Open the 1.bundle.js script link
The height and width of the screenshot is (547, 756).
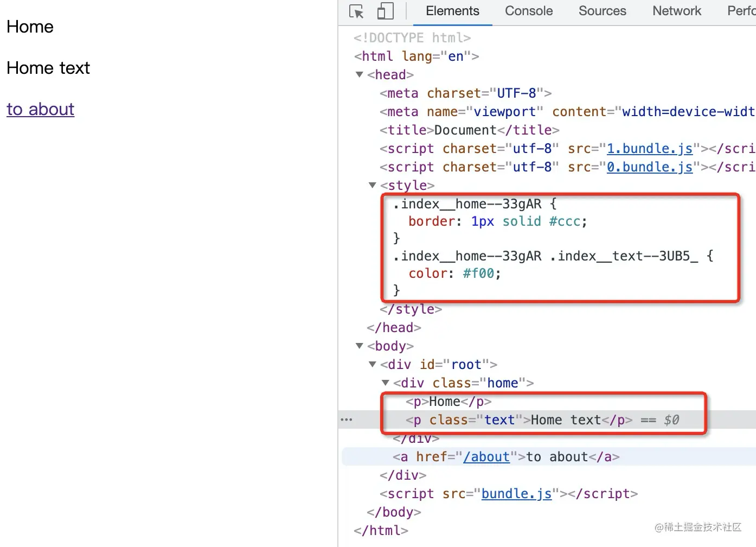click(x=650, y=149)
